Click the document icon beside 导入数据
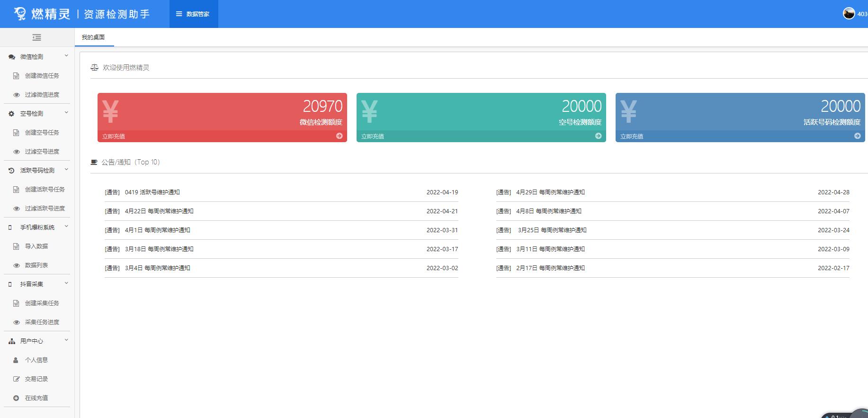Viewport: 868px width, 418px height. [x=16, y=246]
